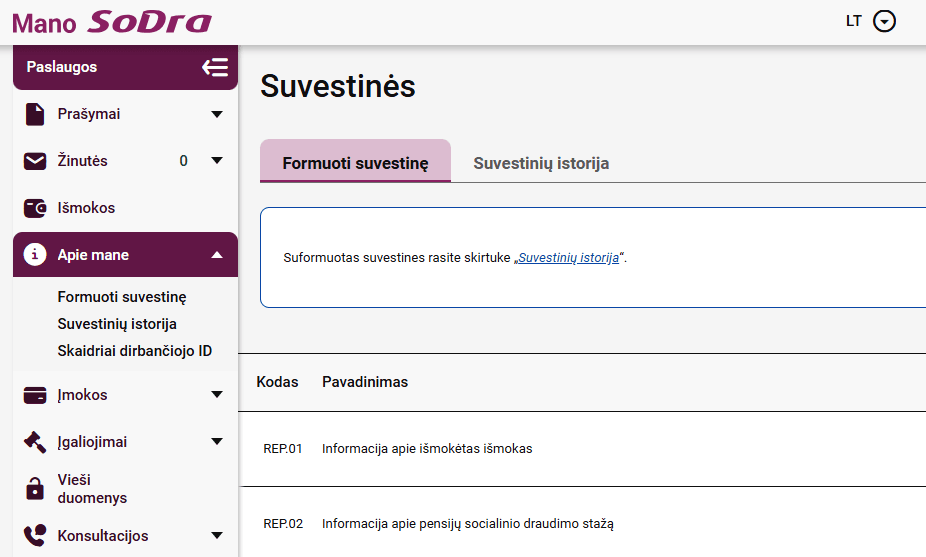Click the Vieši duomenys lock icon
The width and height of the screenshot is (926, 557).
[35, 489]
